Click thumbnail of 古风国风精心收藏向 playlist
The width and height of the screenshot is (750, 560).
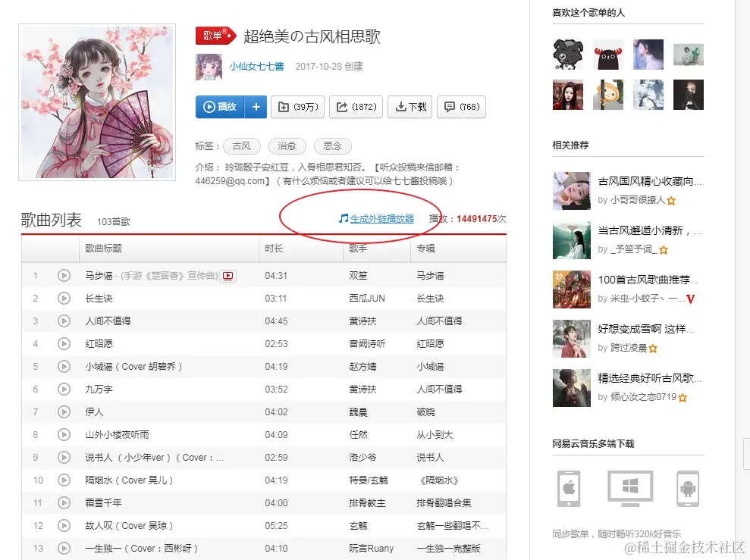tap(572, 191)
